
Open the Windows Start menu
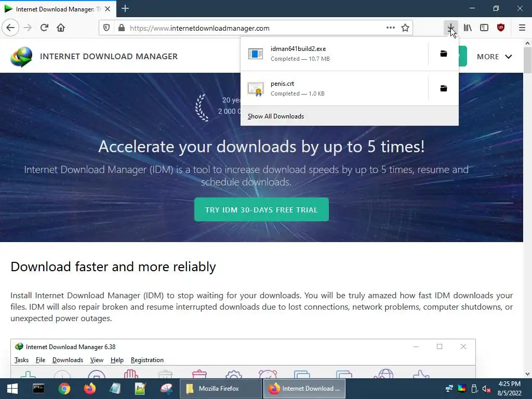[12, 389]
